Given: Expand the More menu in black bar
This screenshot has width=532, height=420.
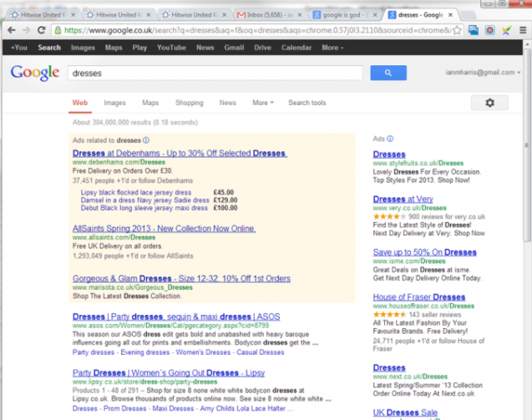Looking at the screenshot, I should tap(332, 48).
